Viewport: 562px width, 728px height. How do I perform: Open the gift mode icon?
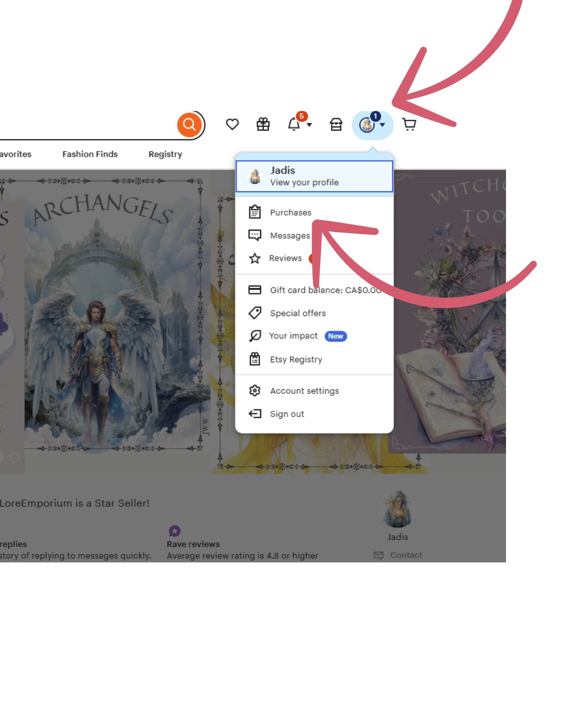coord(263,124)
